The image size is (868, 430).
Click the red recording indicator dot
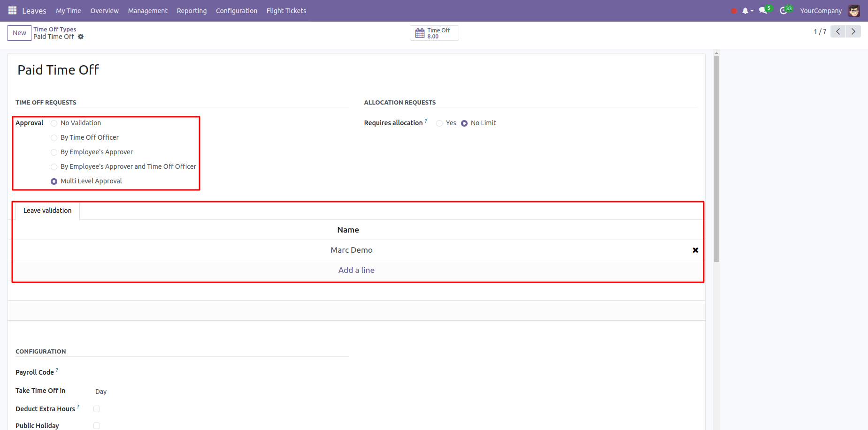(x=734, y=11)
